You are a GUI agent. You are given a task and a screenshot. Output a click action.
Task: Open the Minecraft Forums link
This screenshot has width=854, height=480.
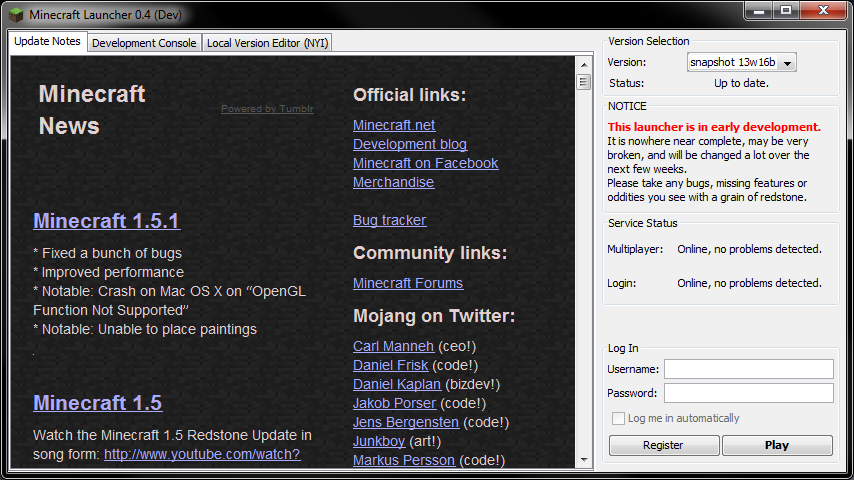(408, 283)
